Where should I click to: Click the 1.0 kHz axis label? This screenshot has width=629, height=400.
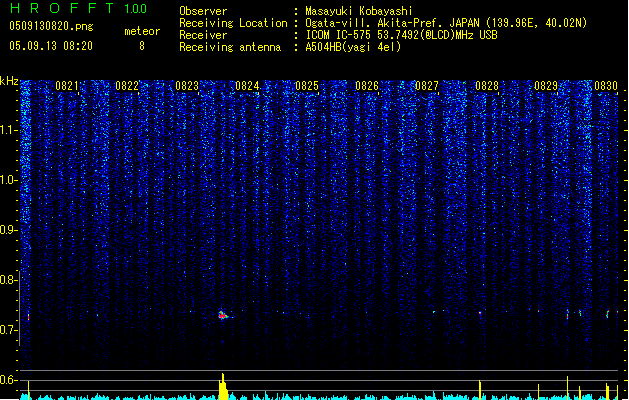click(8, 180)
